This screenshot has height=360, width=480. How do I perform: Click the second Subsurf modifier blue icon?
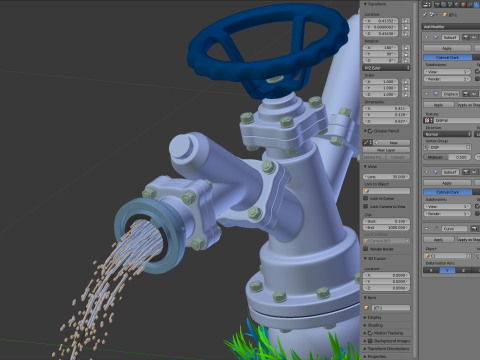click(436, 172)
